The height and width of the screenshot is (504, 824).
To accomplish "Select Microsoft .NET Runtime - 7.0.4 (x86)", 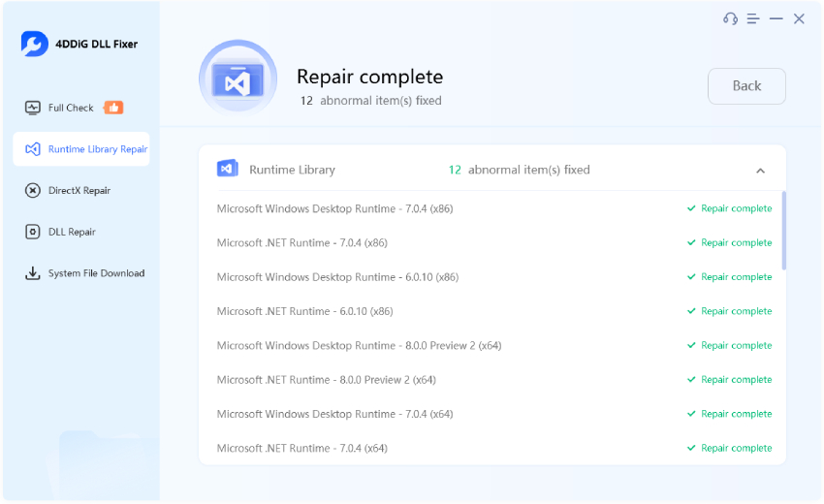I will [x=302, y=243].
